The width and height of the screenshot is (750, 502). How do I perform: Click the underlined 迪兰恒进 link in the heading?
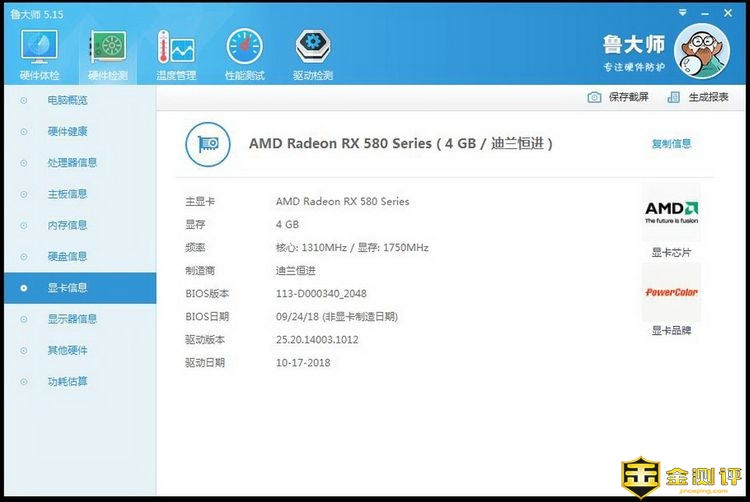tap(517, 144)
